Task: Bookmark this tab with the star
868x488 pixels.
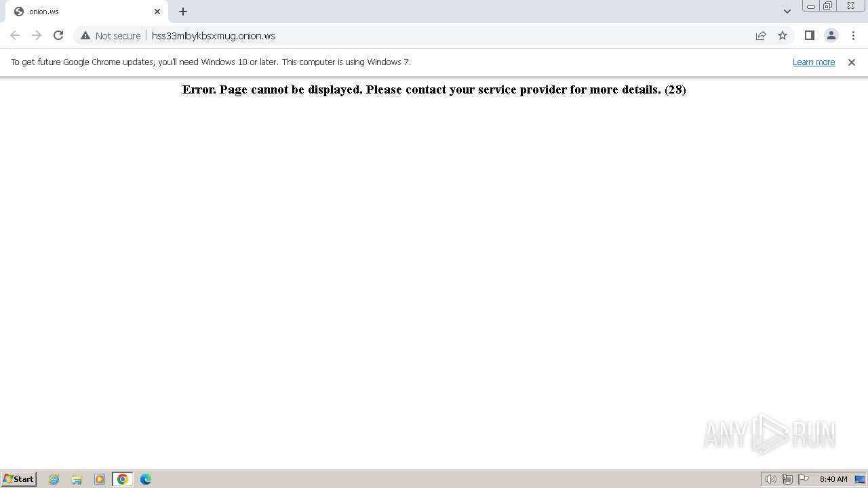Action: point(783,35)
